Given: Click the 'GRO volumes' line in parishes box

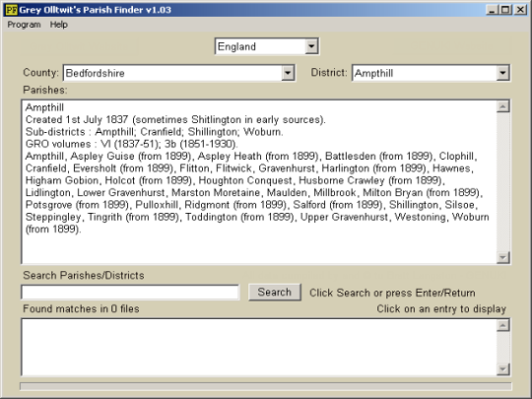Looking at the screenshot, I should (132, 144).
